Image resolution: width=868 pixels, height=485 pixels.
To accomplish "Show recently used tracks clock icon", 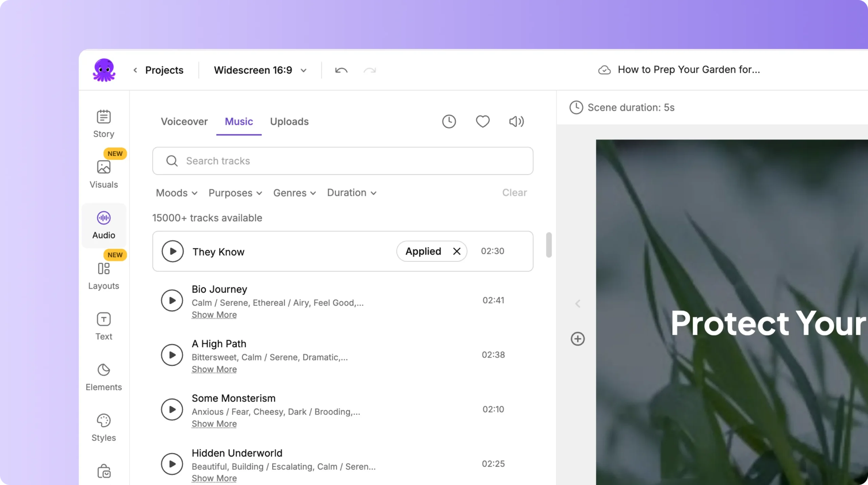I will point(449,121).
